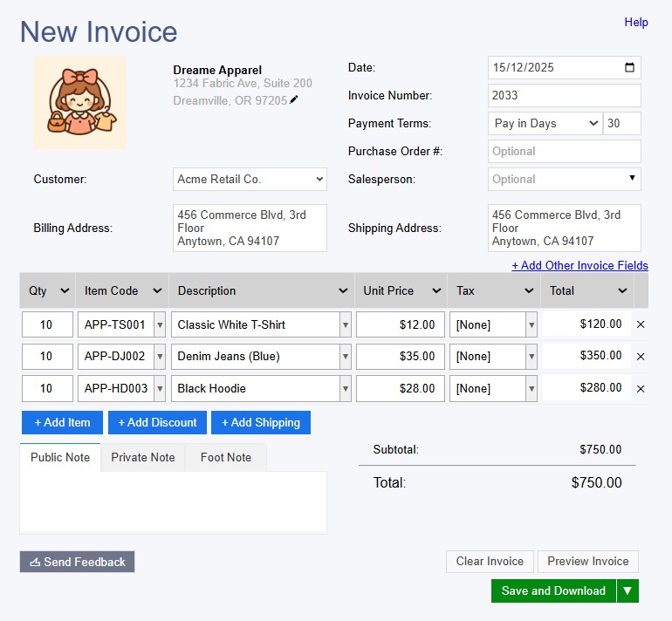
Task: Click the + Add Shipping button
Action: click(x=261, y=423)
